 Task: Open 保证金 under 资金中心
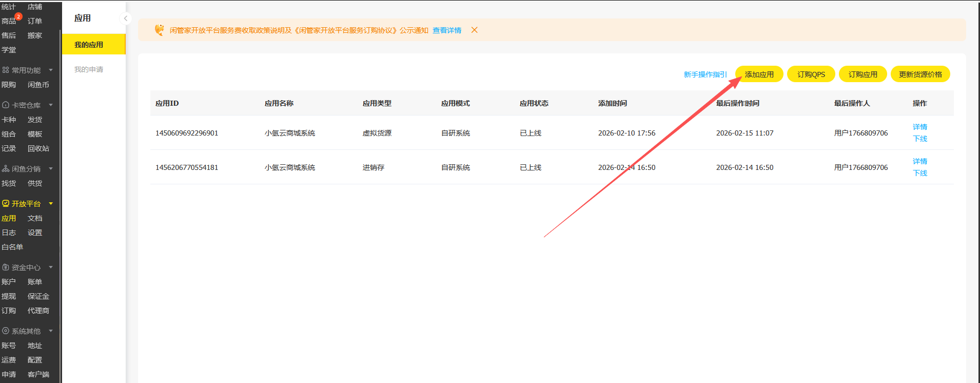coord(38,296)
